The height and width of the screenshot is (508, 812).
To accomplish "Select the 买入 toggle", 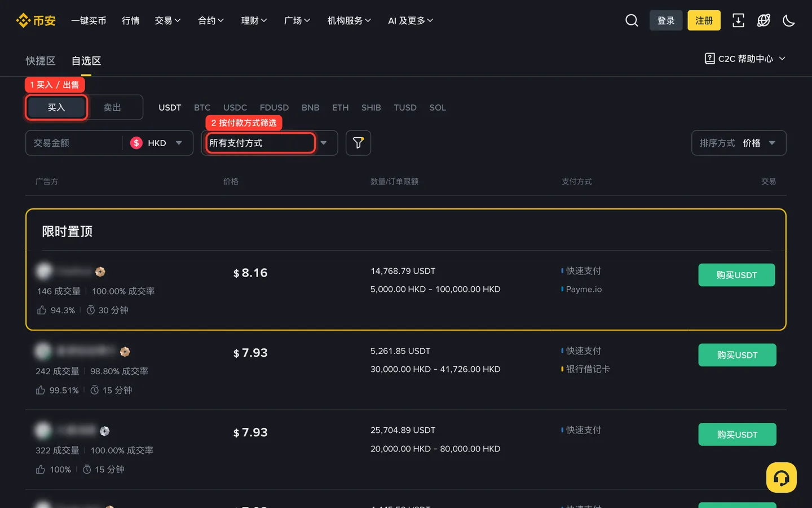I will click(56, 107).
